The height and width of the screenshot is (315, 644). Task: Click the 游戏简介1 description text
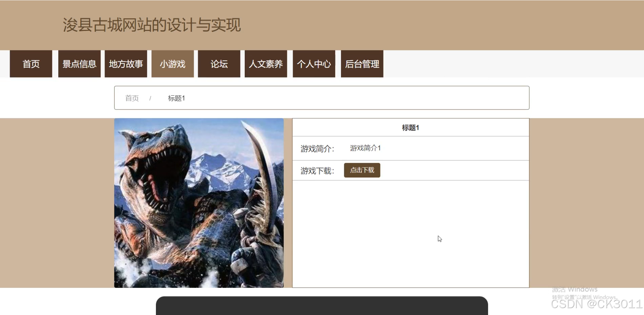[x=365, y=148]
